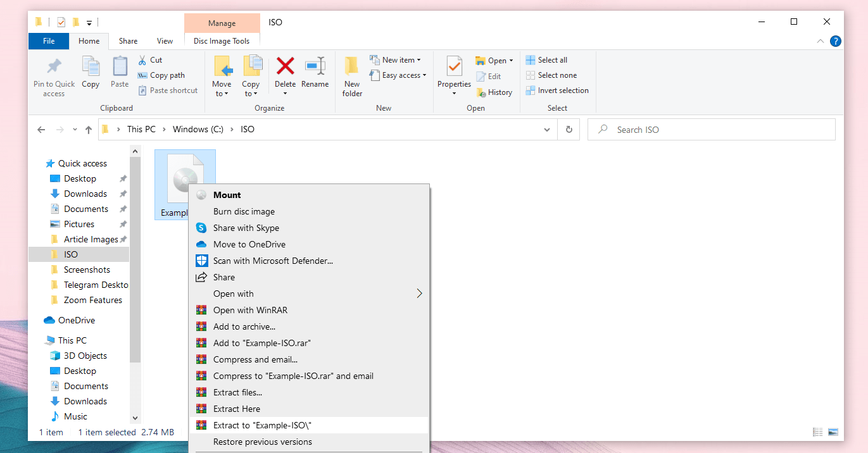
Task: Choose Compress and email...
Action: click(x=309, y=359)
